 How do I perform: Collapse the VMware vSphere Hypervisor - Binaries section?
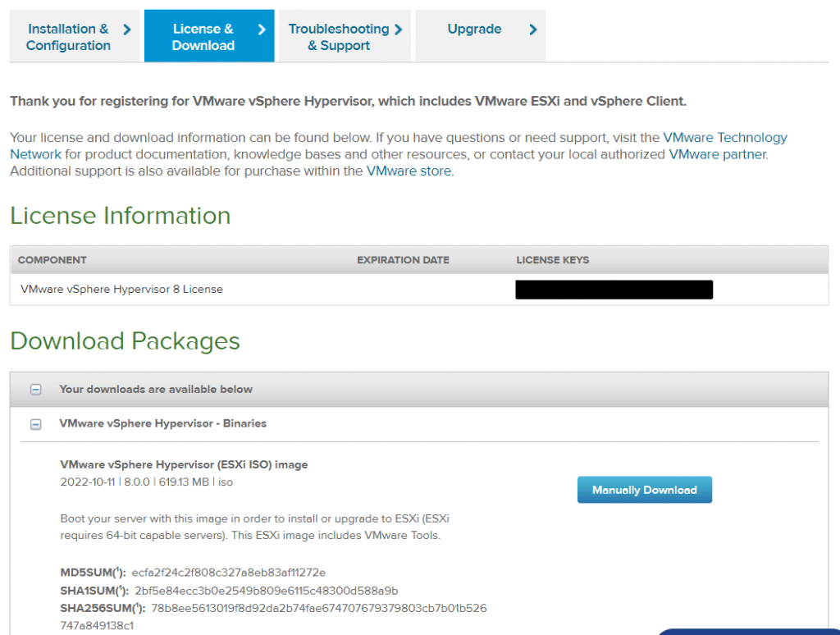pyautogui.click(x=34, y=425)
